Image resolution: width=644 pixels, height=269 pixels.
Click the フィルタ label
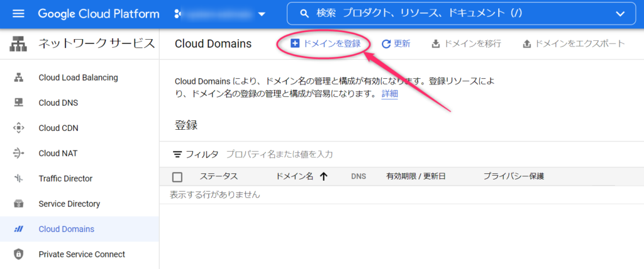pos(202,154)
